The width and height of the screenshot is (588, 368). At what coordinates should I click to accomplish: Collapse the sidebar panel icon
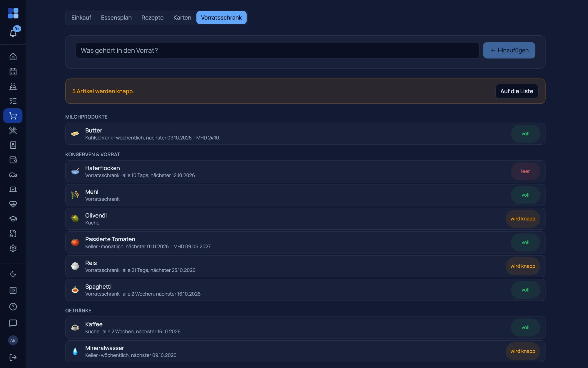(13, 290)
